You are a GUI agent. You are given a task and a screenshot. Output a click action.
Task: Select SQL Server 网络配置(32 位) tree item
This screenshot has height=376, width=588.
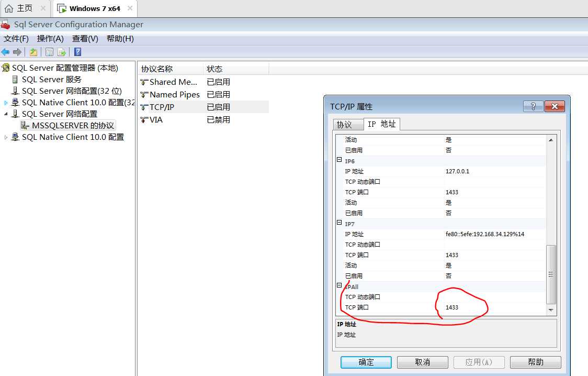point(72,91)
